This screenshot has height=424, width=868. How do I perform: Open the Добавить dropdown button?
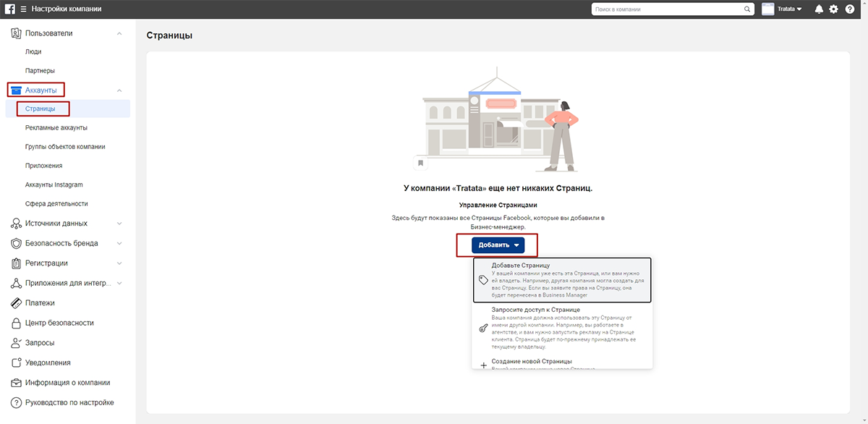[x=498, y=245]
